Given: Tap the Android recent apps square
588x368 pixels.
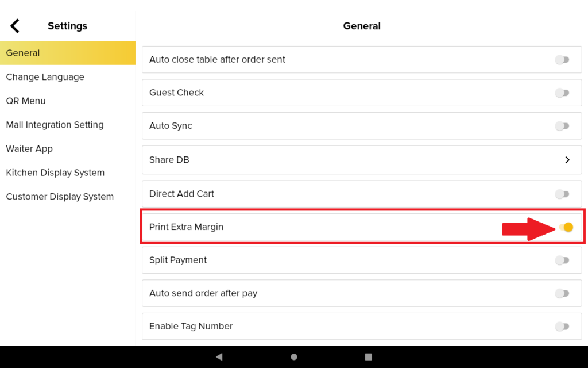Looking at the screenshot, I should coord(369,357).
